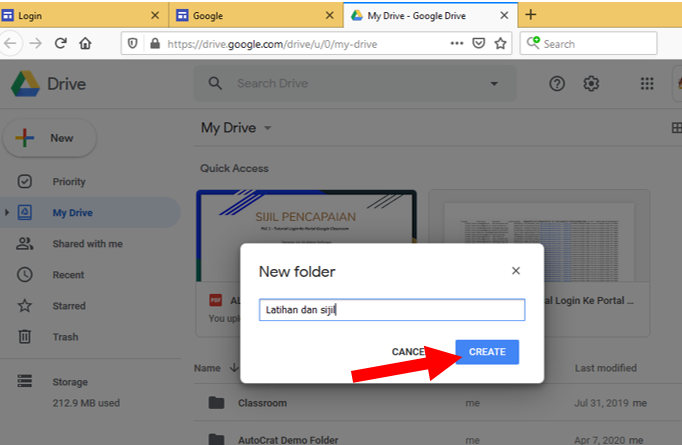Click the Classroom folder icon
The width and height of the screenshot is (682, 445).
pyautogui.click(x=216, y=403)
